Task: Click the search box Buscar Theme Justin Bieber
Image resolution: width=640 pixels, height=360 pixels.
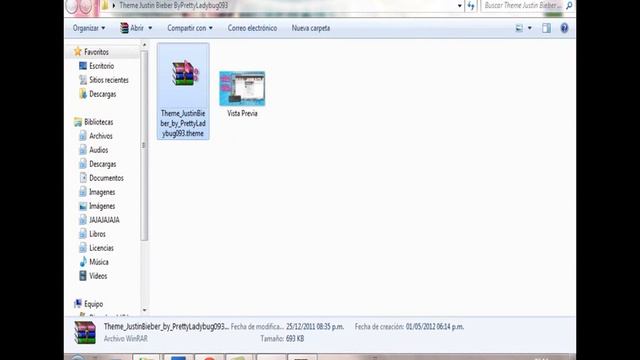Action: (x=522, y=6)
